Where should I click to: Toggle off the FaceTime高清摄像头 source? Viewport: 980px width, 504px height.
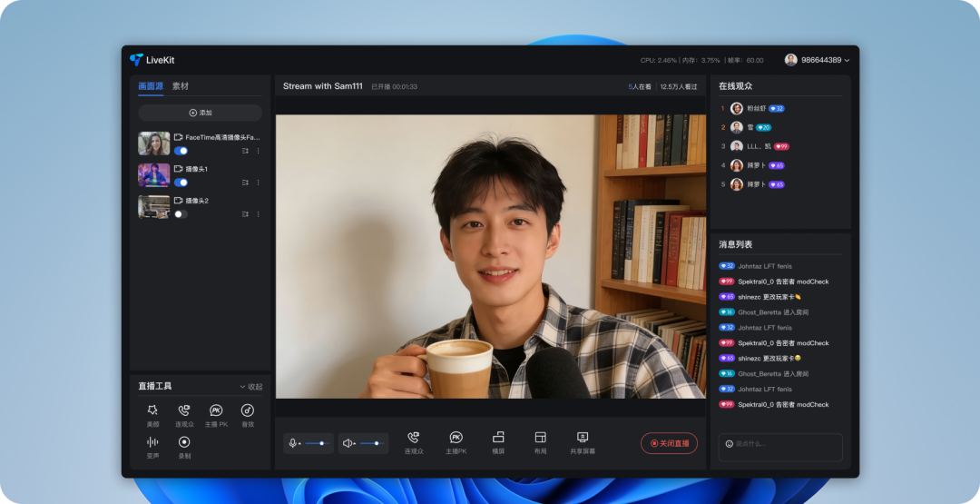(x=181, y=151)
